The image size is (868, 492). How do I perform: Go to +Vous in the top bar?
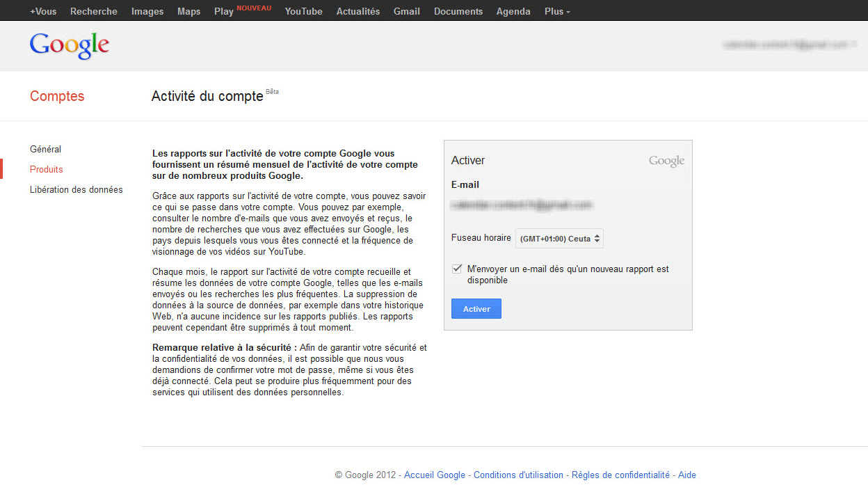(x=43, y=11)
